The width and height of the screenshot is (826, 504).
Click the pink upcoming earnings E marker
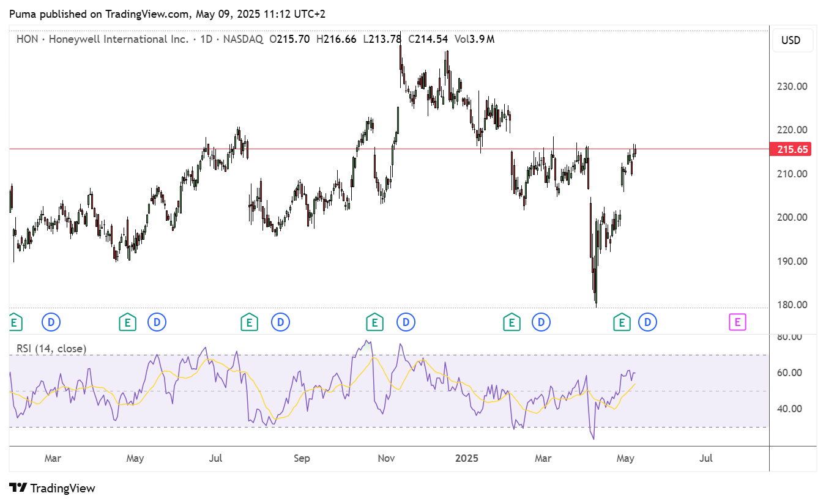pyautogui.click(x=737, y=322)
